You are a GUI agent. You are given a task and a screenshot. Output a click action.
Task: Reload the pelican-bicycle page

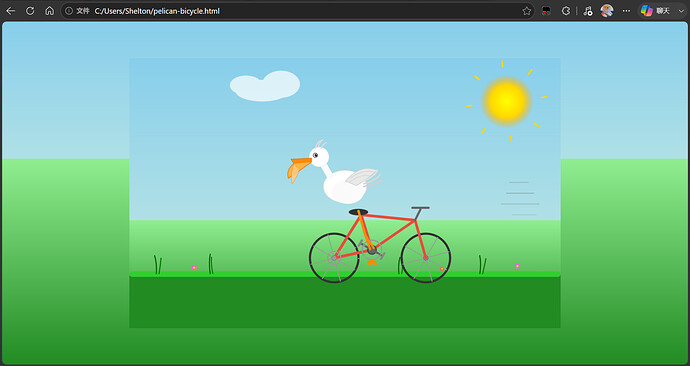click(x=30, y=11)
